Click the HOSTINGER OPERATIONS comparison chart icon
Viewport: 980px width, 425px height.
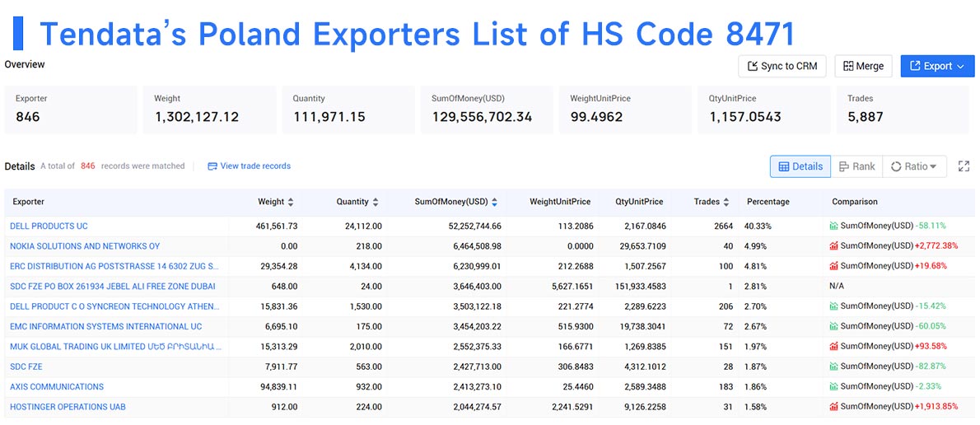[833, 407]
